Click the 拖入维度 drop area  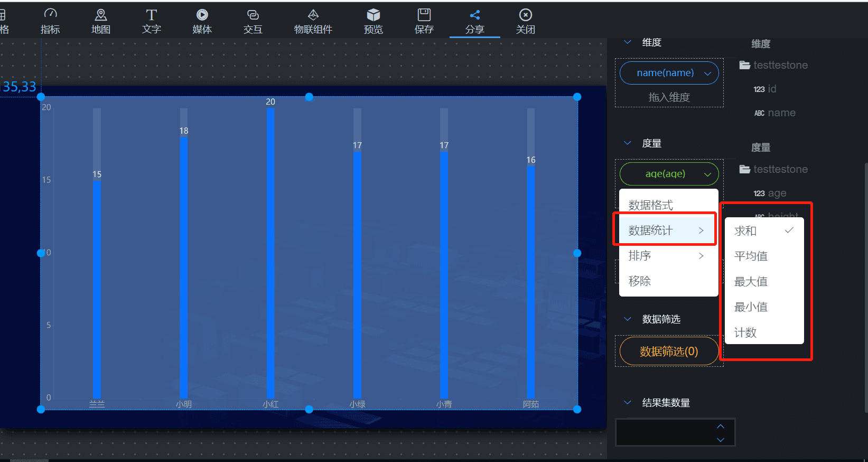[669, 97]
